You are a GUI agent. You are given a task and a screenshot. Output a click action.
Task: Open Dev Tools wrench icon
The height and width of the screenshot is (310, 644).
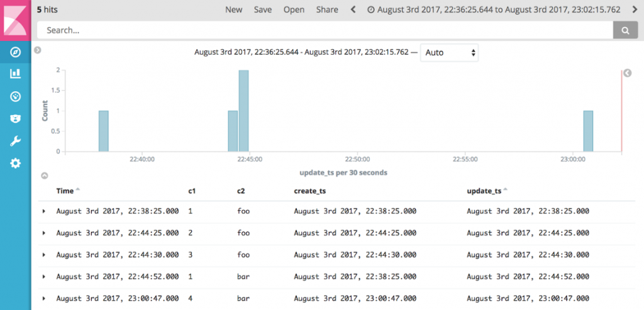pos(15,141)
